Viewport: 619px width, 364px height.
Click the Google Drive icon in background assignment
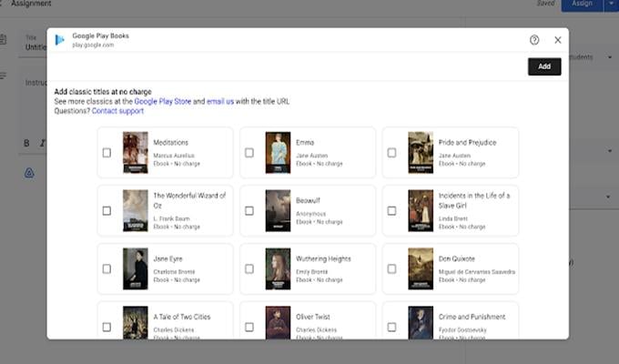(29, 173)
